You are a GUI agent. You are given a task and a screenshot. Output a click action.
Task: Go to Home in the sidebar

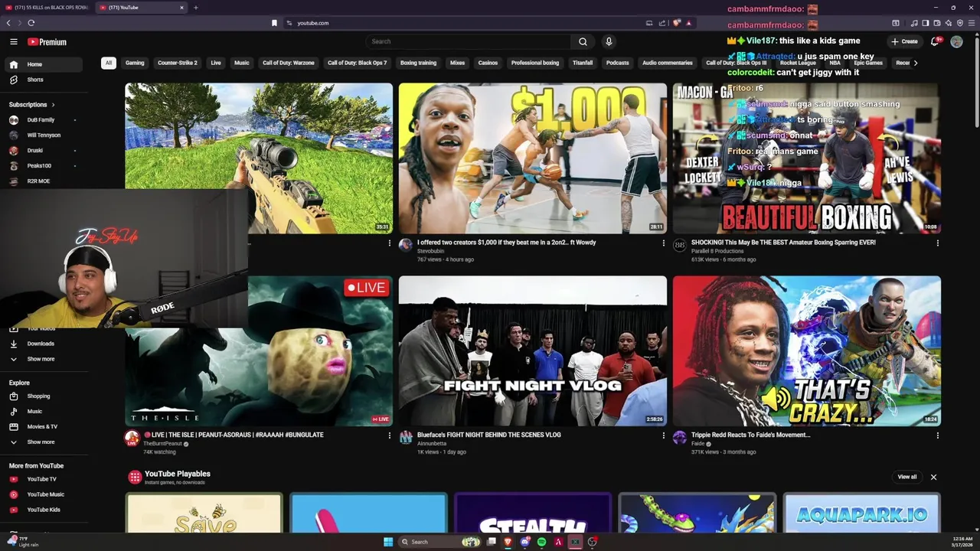click(x=44, y=64)
